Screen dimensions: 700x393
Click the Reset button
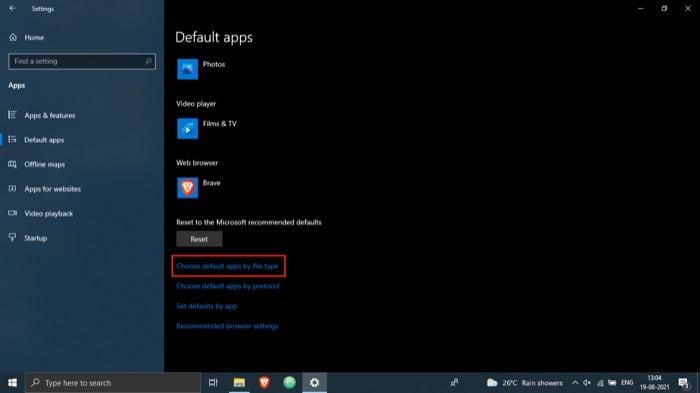pyautogui.click(x=199, y=239)
